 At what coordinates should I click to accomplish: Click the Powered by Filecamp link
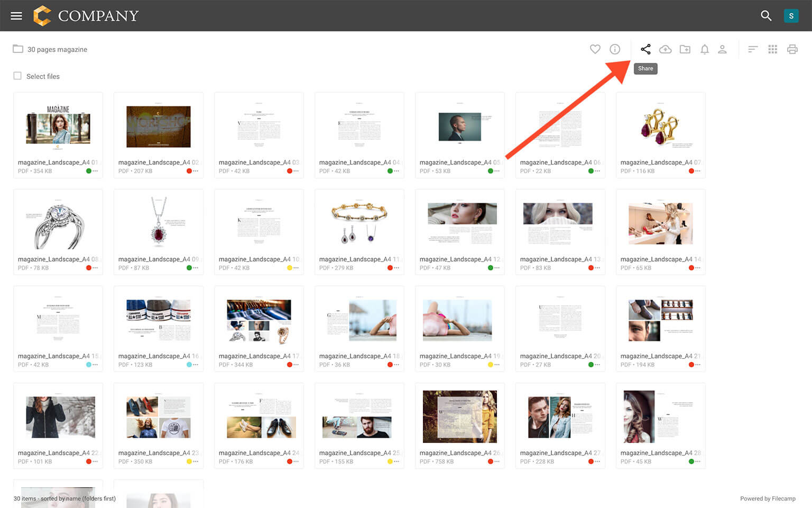click(768, 498)
